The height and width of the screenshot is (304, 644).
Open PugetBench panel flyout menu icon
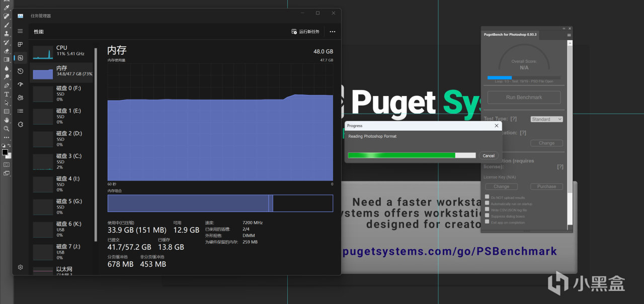coord(569,35)
